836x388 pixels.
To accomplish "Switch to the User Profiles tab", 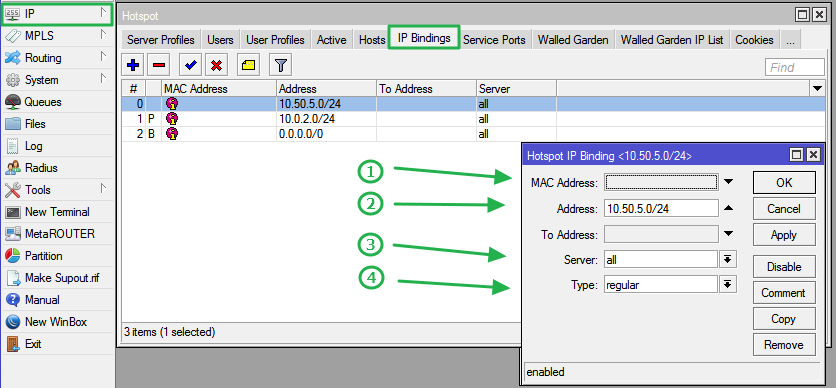I will click(275, 40).
